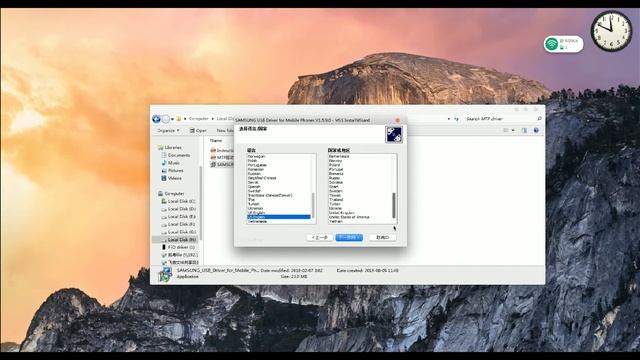The width and height of the screenshot is (640, 360).
Task: Close the Samsung USB Driver InstallWizard dialog
Action: [x=398, y=120]
